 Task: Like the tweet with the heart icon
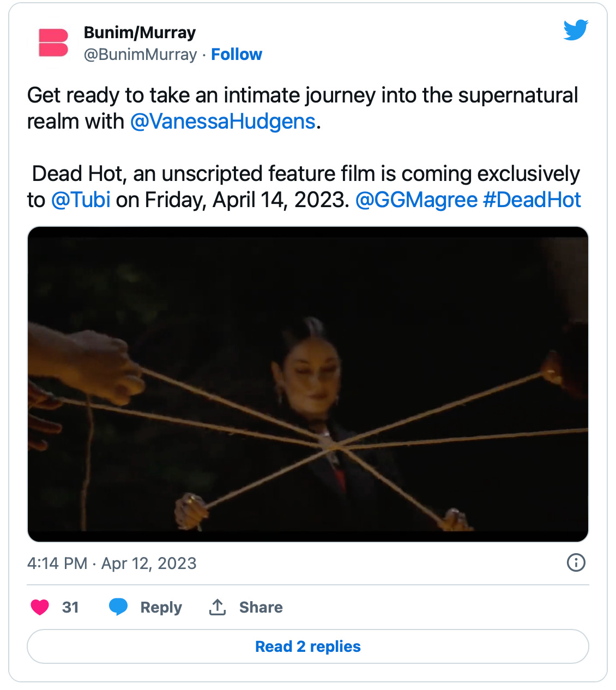pyautogui.click(x=40, y=607)
